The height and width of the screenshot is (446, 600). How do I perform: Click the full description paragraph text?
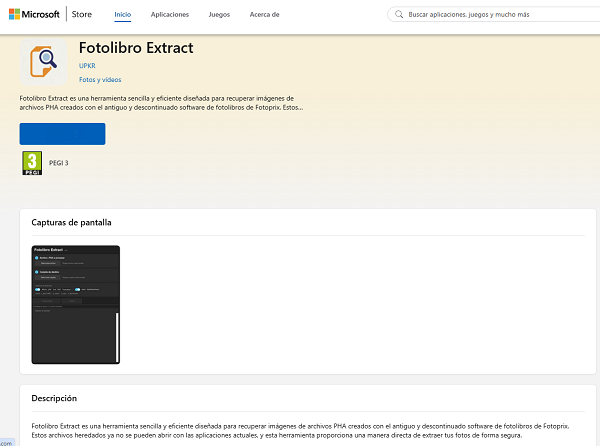300,431
